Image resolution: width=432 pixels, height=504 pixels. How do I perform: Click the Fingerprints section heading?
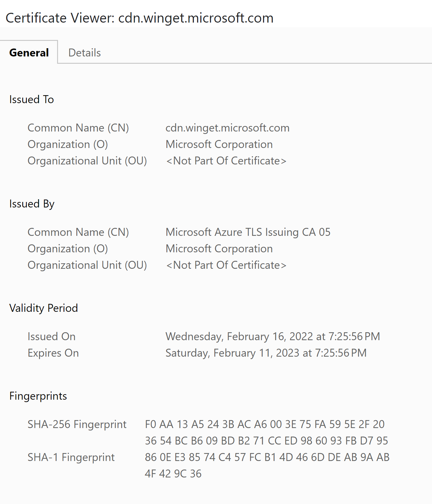click(x=38, y=396)
